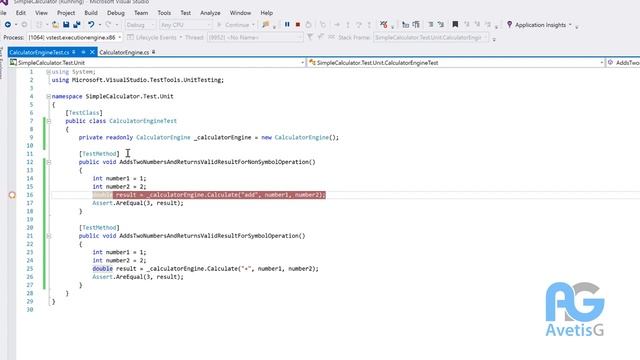This screenshot has width=640, height=360.
Task: Click the breakpoint glyph on line 16
Action: (x=12, y=195)
